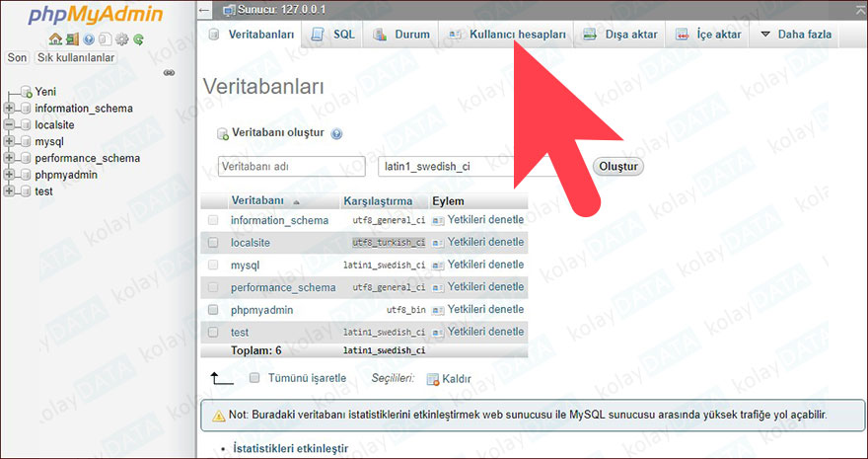Click the log out door icon
The image size is (868, 459).
[x=72, y=39]
